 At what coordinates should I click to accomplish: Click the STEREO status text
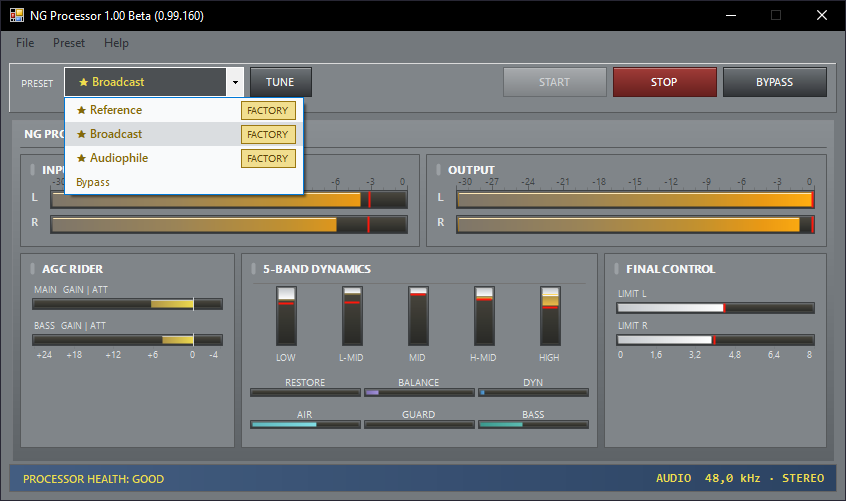coord(803,478)
